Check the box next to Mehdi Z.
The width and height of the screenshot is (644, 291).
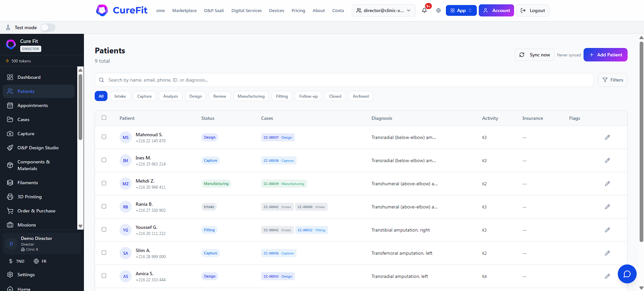tap(104, 183)
